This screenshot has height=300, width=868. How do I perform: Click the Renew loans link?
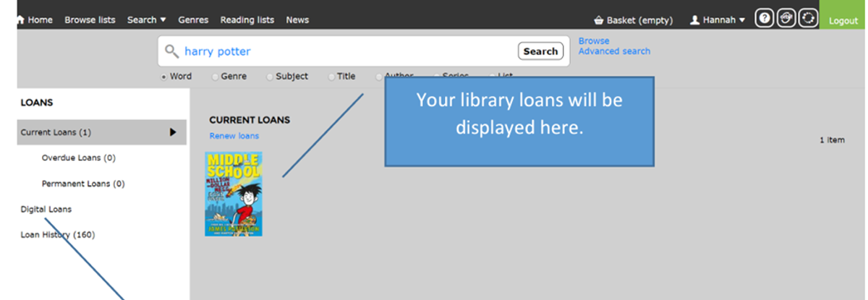point(234,136)
